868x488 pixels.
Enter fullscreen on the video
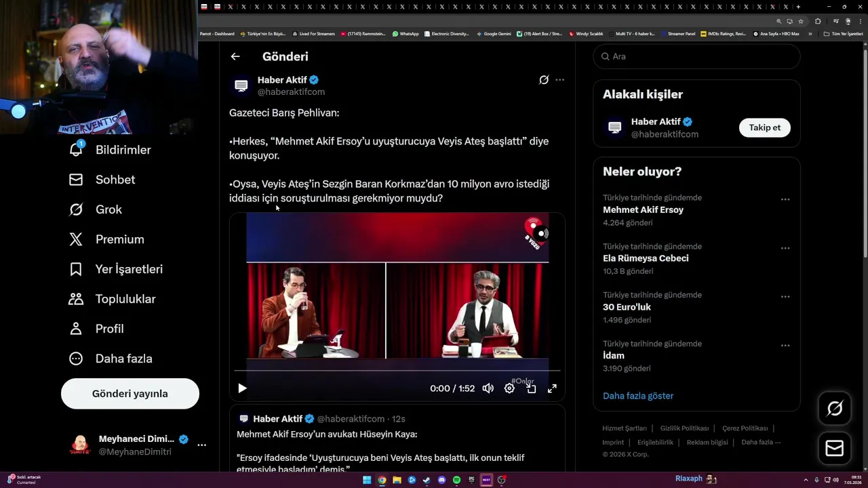point(552,388)
